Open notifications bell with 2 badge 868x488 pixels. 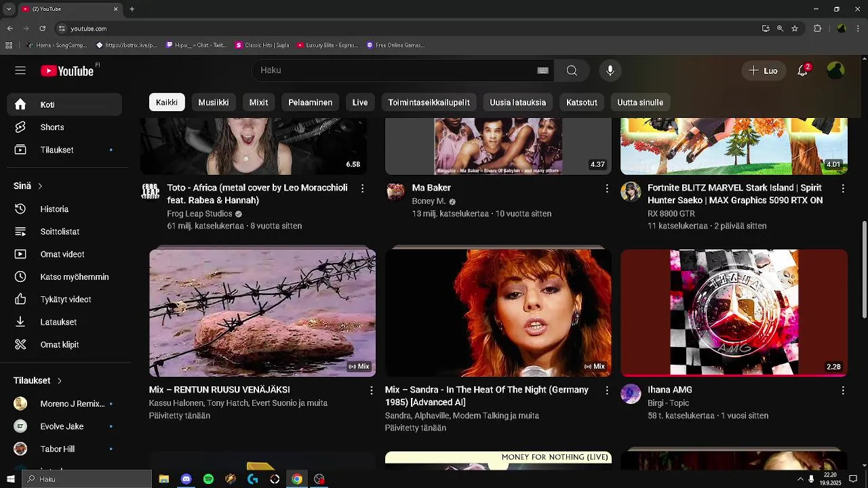tap(803, 70)
